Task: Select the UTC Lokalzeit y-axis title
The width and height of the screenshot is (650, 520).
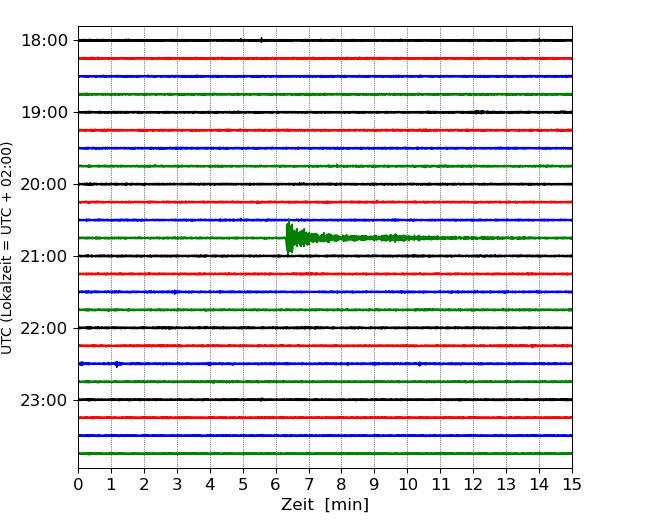Action: click(x=7, y=248)
